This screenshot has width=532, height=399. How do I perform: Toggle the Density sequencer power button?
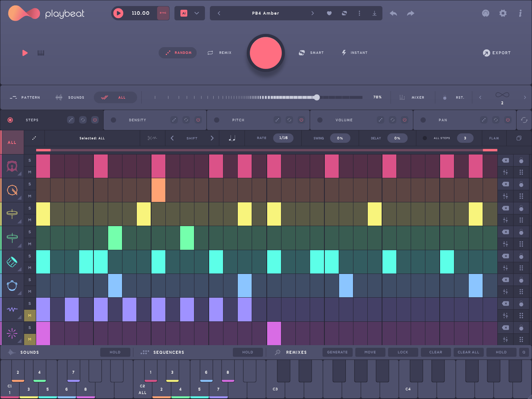pyautogui.click(x=198, y=120)
